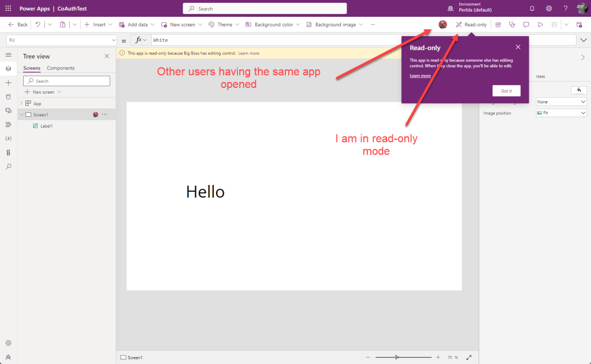591x364 pixels.
Task: Open the Fill property selector dropdown
Action: (61, 40)
